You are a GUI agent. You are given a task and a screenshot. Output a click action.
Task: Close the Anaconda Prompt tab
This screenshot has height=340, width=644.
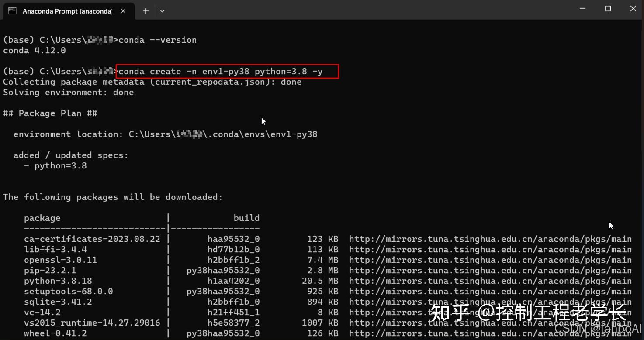[123, 11]
